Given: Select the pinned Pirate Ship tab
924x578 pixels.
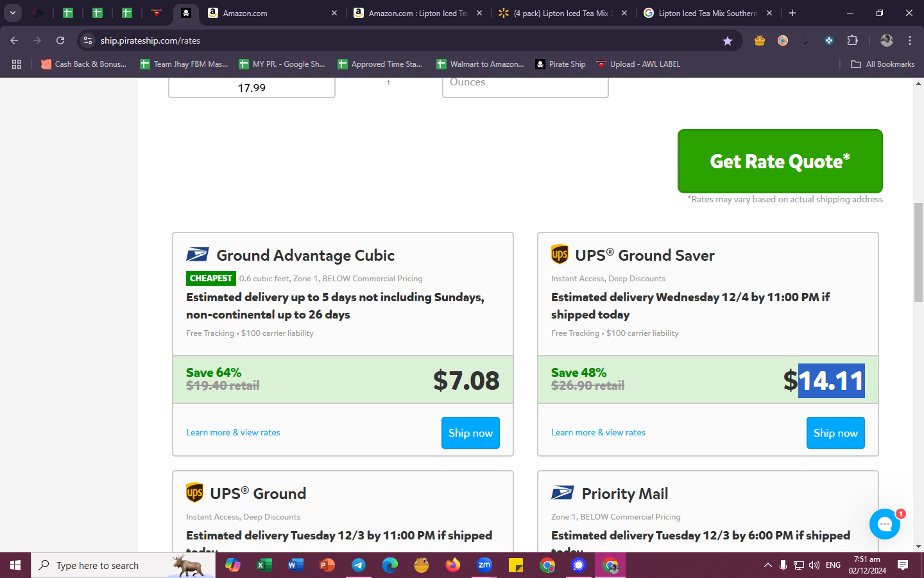Looking at the screenshot, I should (x=185, y=13).
